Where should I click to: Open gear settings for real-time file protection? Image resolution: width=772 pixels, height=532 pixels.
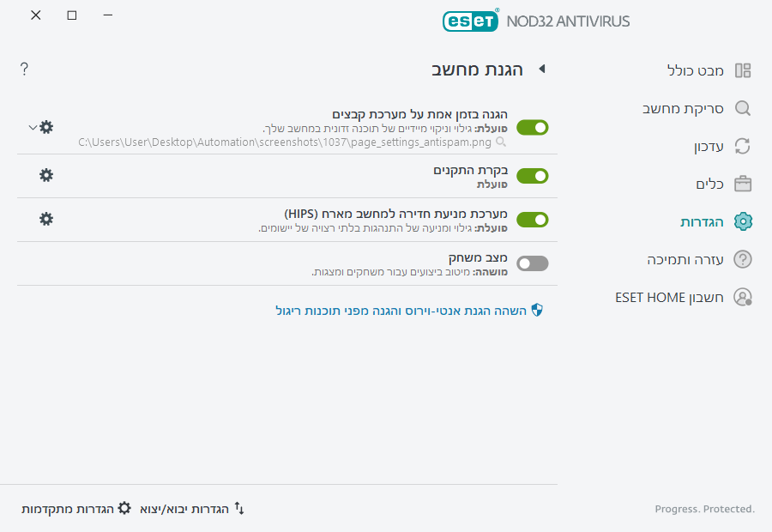tap(45, 127)
